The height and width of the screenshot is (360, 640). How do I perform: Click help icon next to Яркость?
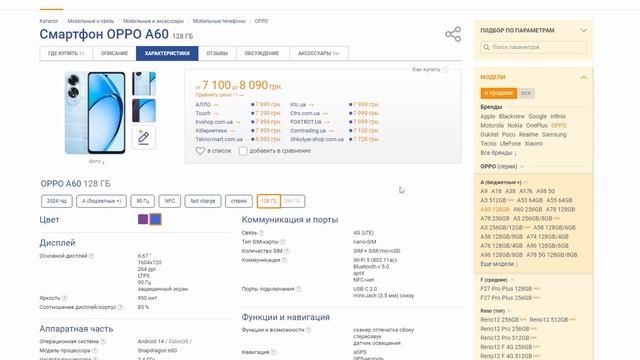tap(64, 298)
